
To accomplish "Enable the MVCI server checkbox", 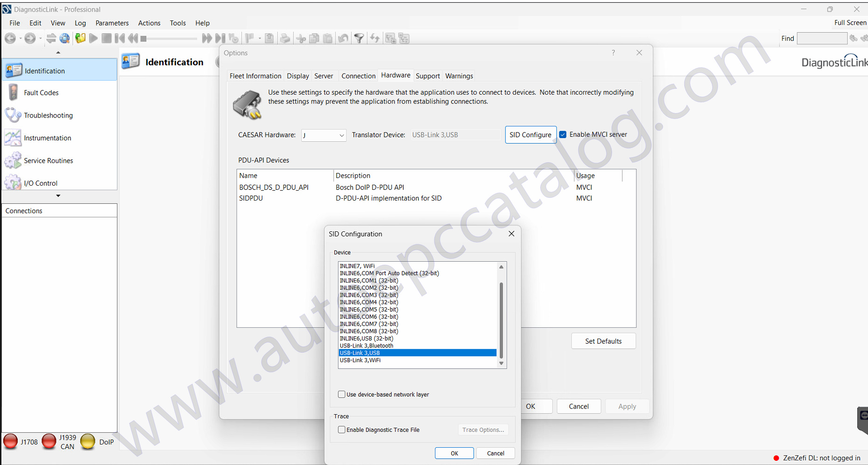I will click(x=563, y=134).
